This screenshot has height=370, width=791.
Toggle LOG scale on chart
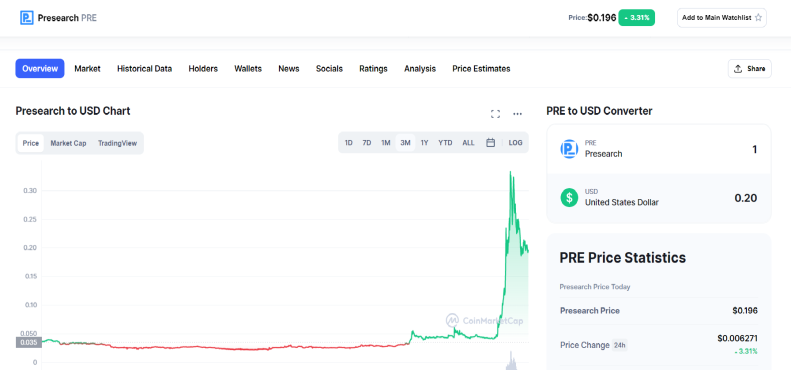tap(515, 143)
